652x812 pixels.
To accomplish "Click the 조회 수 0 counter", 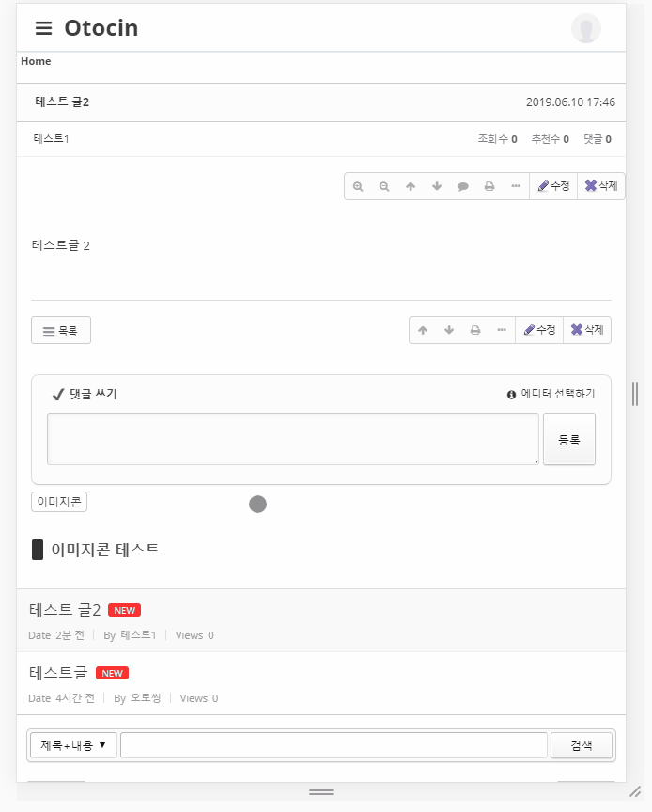I will coord(497,139).
